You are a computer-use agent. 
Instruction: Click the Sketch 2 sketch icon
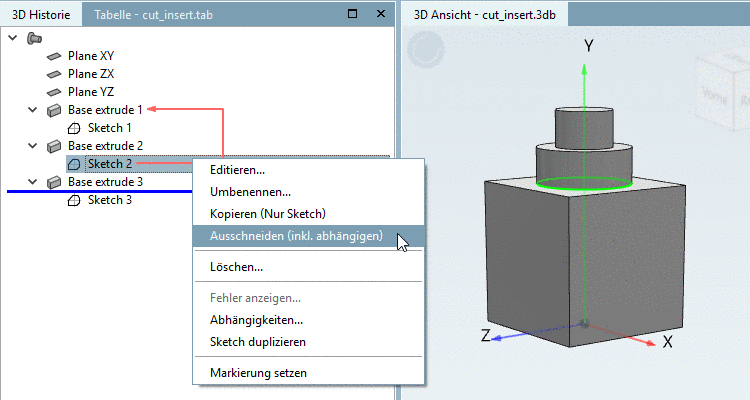point(74,164)
